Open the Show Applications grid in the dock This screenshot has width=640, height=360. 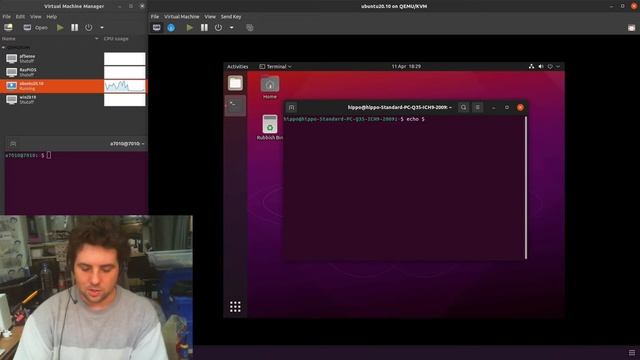[x=235, y=307]
